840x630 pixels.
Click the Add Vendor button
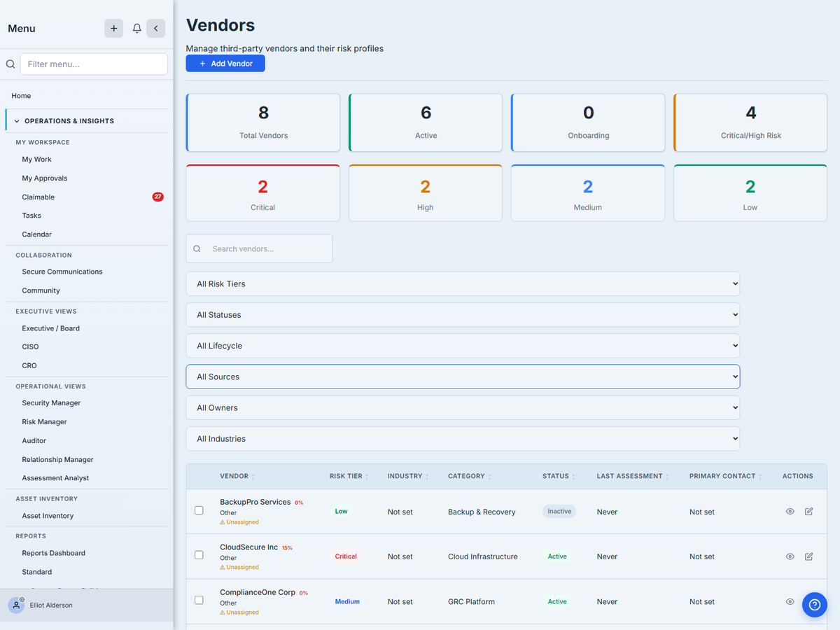tap(225, 64)
